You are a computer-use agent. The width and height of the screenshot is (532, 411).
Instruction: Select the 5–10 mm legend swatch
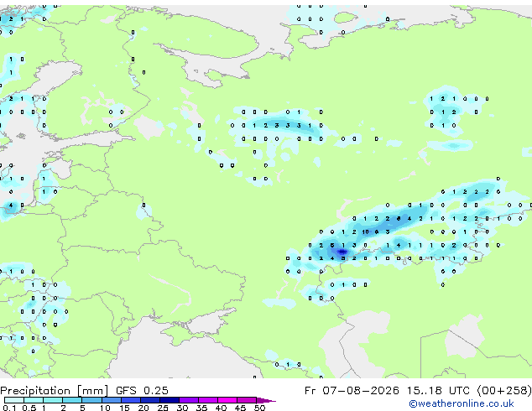(91, 400)
